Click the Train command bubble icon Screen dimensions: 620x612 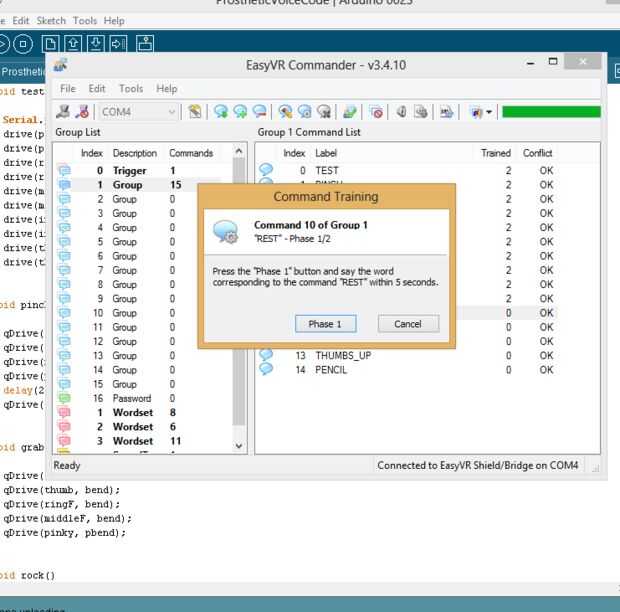click(x=304, y=112)
